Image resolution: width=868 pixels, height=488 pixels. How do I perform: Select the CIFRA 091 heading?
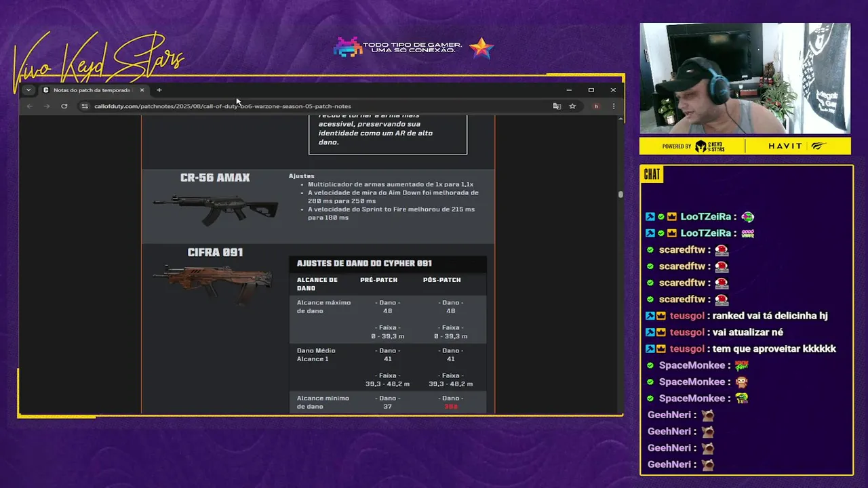point(215,252)
